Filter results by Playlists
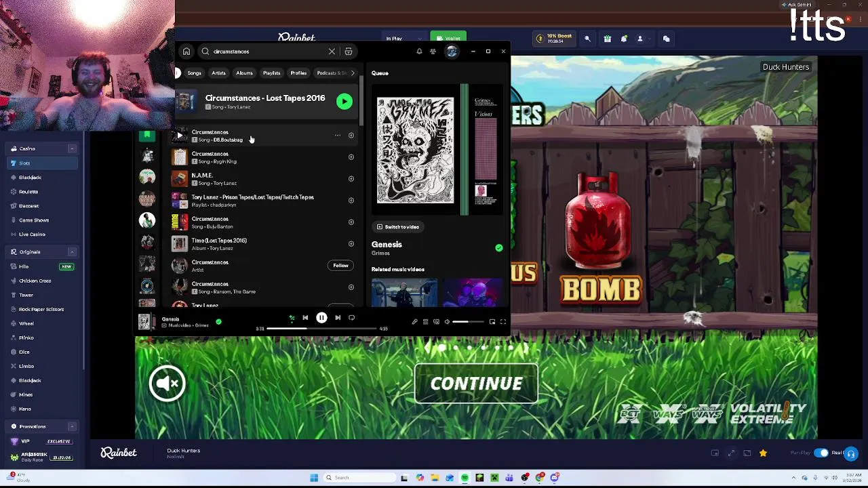 click(x=271, y=73)
